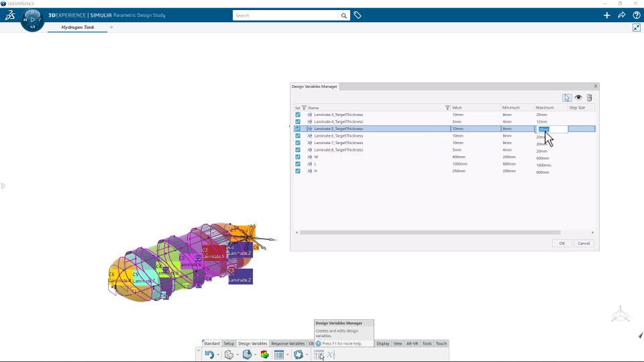Open the Touch tab
Viewport: 644px width, 362px height.
(x=441, y=343)
